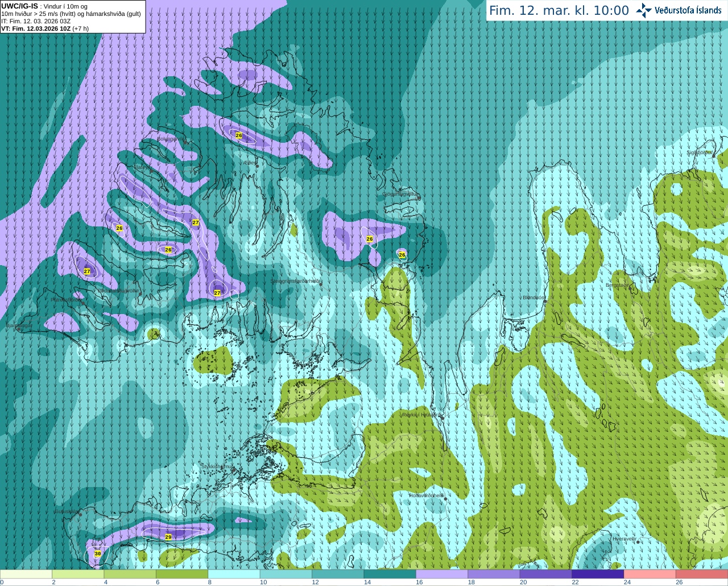Select the 8–10 m/s pale cyan legend swatch
Screen dimensions: 728x586
234,574
